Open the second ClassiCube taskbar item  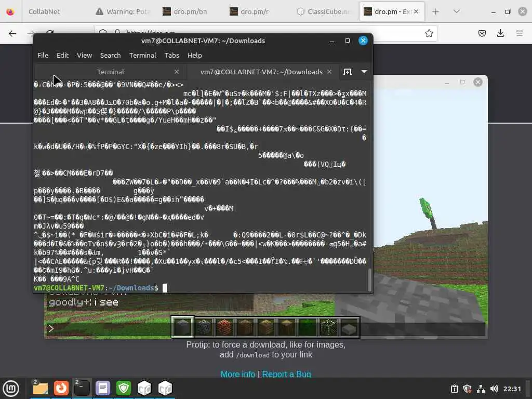click(x=165, y=389)
